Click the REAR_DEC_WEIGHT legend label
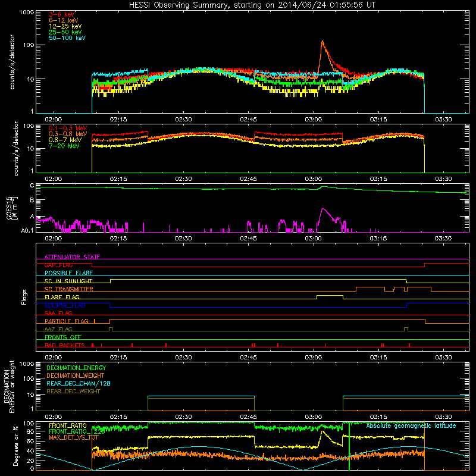 (73, 392)
